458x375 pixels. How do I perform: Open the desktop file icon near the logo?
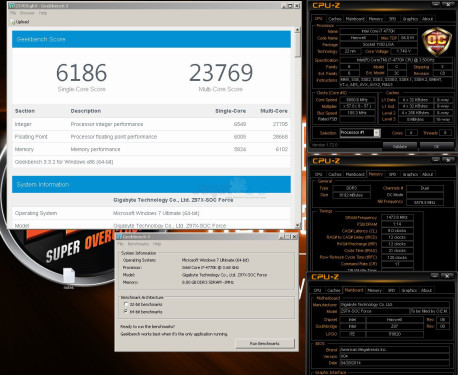pos(69,277)
